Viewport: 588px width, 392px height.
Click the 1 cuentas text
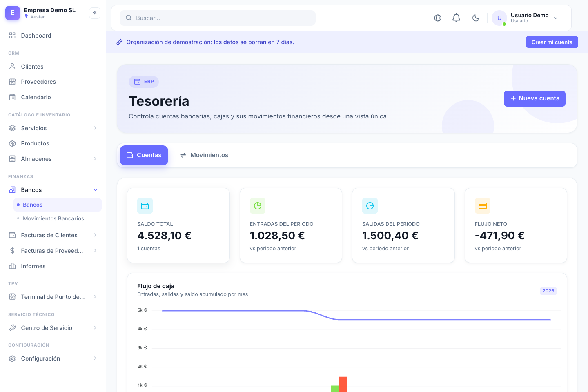tap(149, 248)
